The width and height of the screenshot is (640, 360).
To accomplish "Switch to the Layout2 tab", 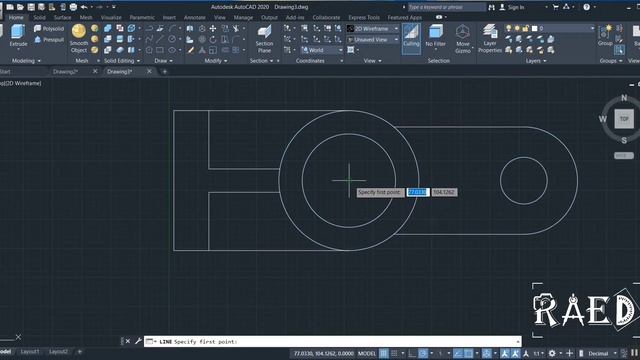I will tap(58, 352).
